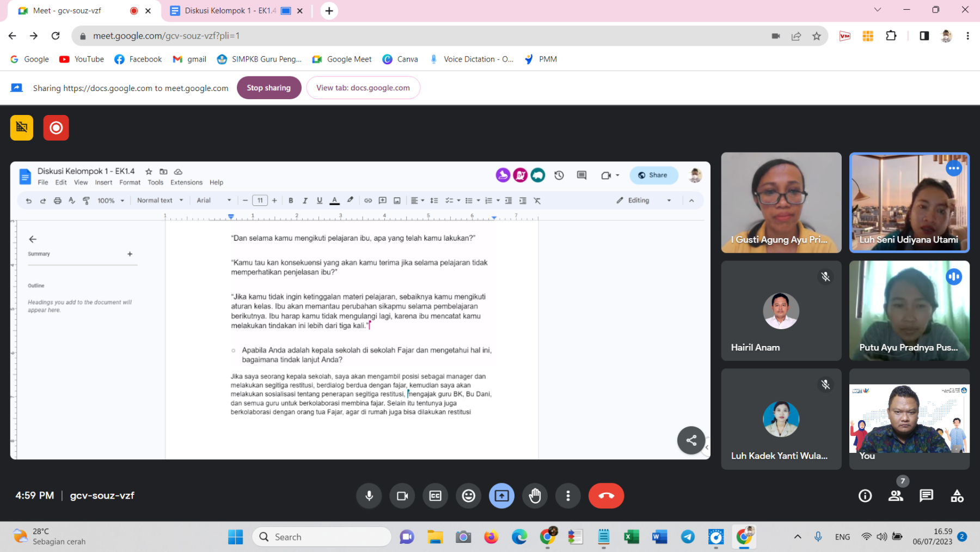Screen dimensions: 980x552
Task: Select Luh Seni Udiyana Utami video tile
Action: point(909,203)
